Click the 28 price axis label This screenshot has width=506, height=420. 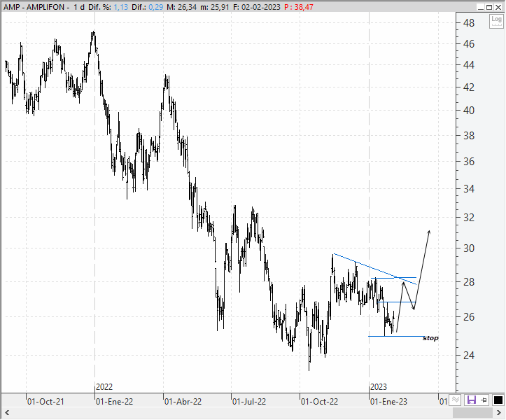469,282
